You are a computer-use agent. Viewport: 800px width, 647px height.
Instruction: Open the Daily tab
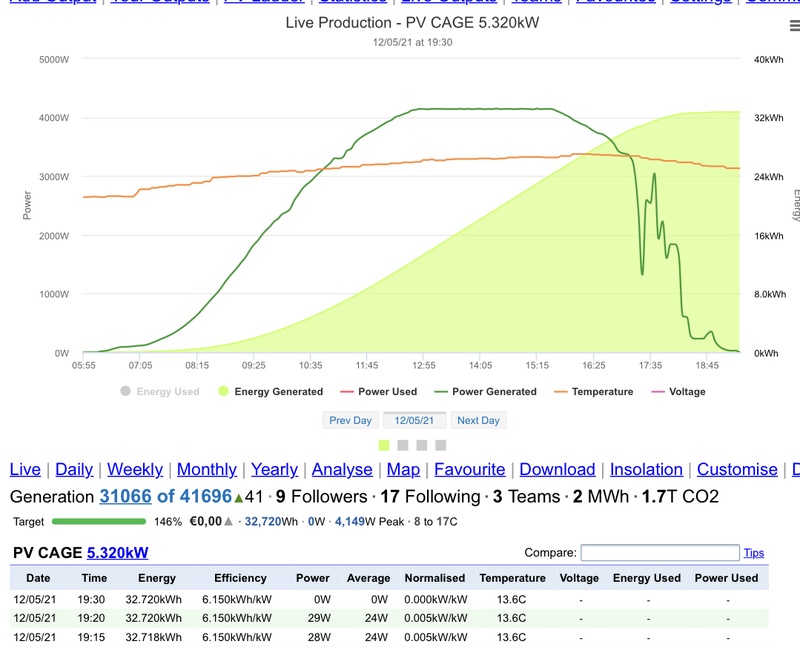[x=74, y=469]
